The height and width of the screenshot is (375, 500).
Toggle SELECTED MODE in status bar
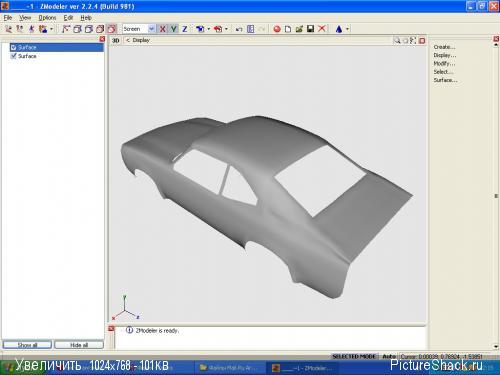354,356
